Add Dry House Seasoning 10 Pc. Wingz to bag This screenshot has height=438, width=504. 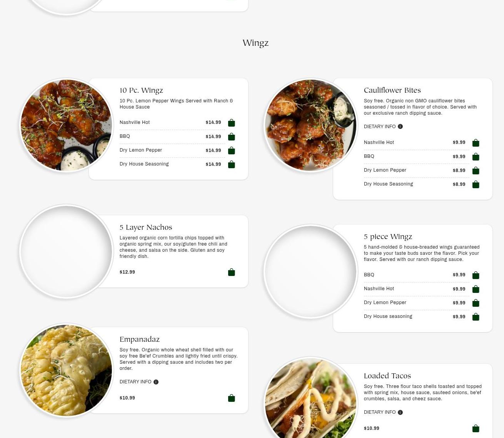231,164
